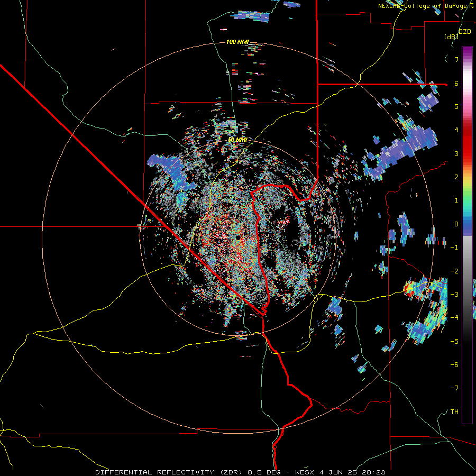Click the "4" tick on the ZDR scale
This screenshot has height=476, width=476.
coord(456,130)
